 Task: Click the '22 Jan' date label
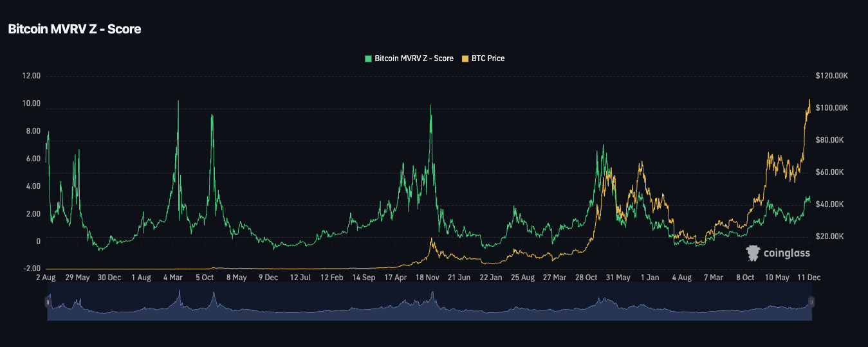pos(492,278)
